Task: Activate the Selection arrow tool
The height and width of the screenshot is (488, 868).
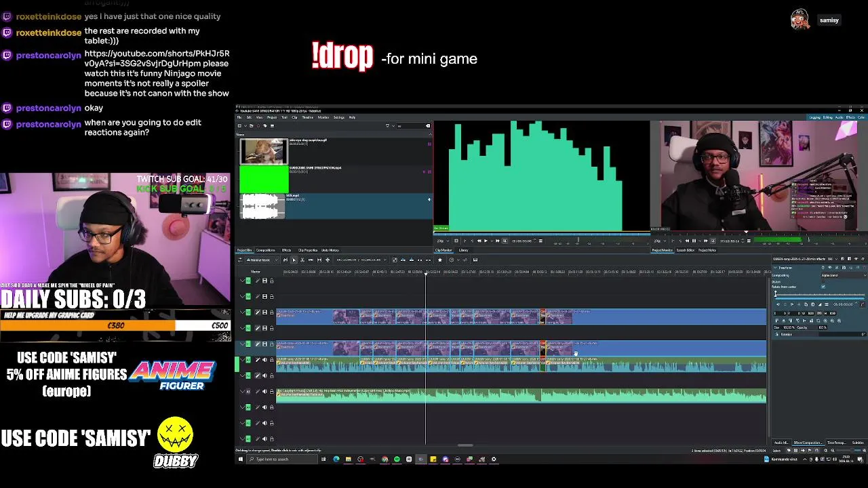Action: 294,260
